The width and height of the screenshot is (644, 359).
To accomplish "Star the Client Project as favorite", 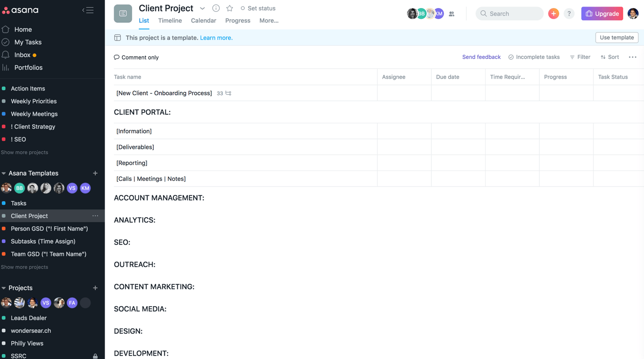I will [230, 8].
